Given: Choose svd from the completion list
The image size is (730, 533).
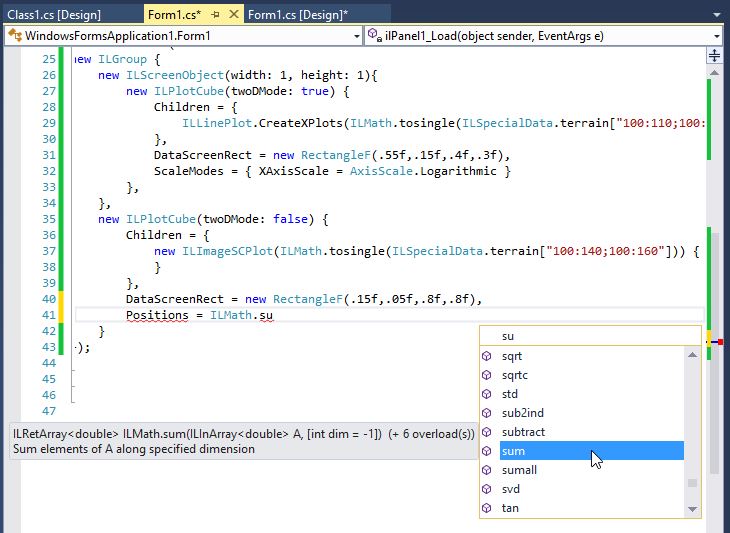Looking at the screenshot, I should (592, 489).
